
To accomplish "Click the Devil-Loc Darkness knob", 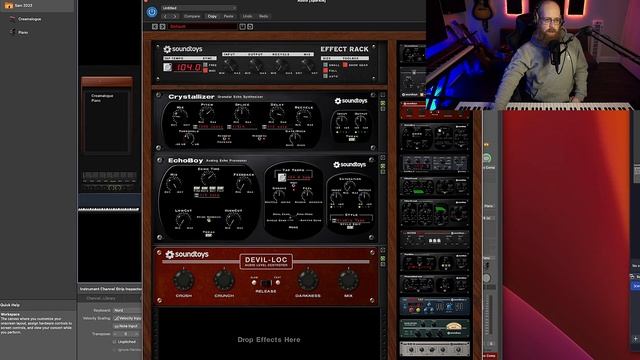I will pyautogui.click(x=308, y=280).
